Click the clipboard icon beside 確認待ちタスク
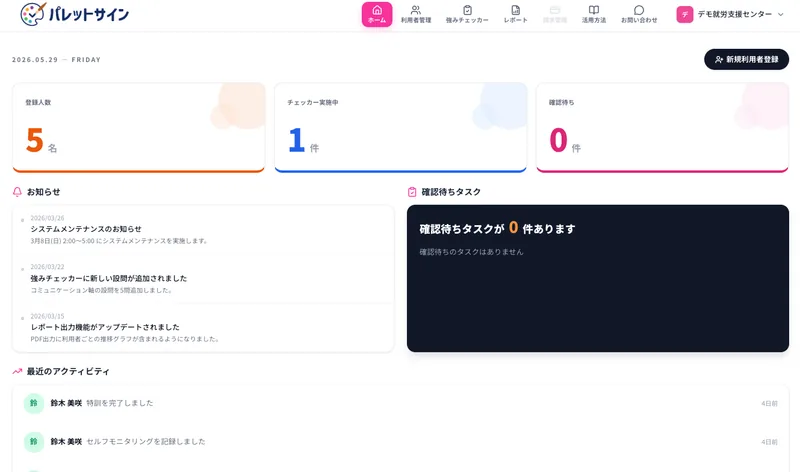800x472 pixels. (x=412, y=192)
